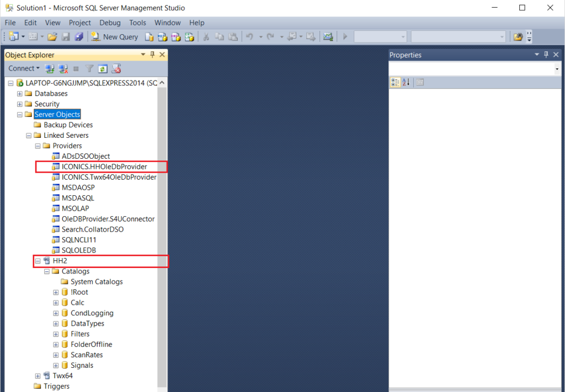Click the Paste clipboard icon

click(x=233, y=36)
